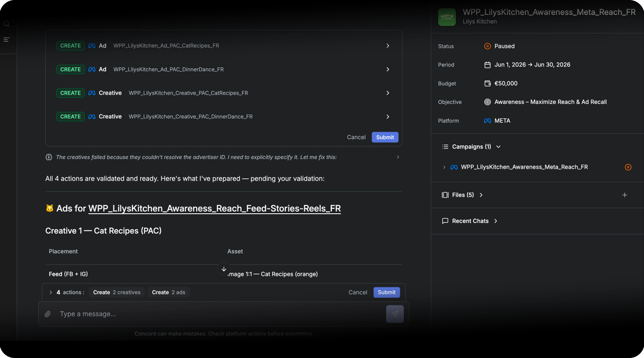The width and height of the screenshot is (644, 358).
Task: Click the scroll-to-bottom down arrow
Action: tap(224, 269)
